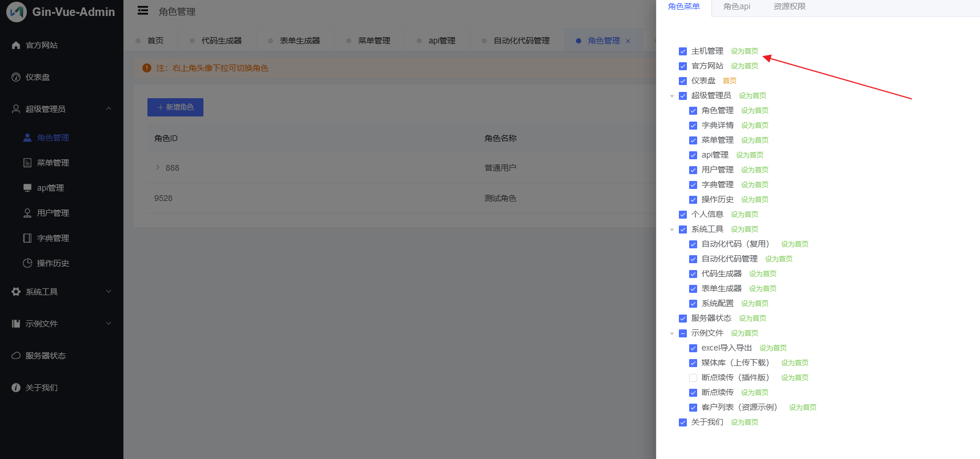The width and height of the screenshot is (980, 459).
Task: Click the clock icon beside 操作历史
Action: [27, 263]
